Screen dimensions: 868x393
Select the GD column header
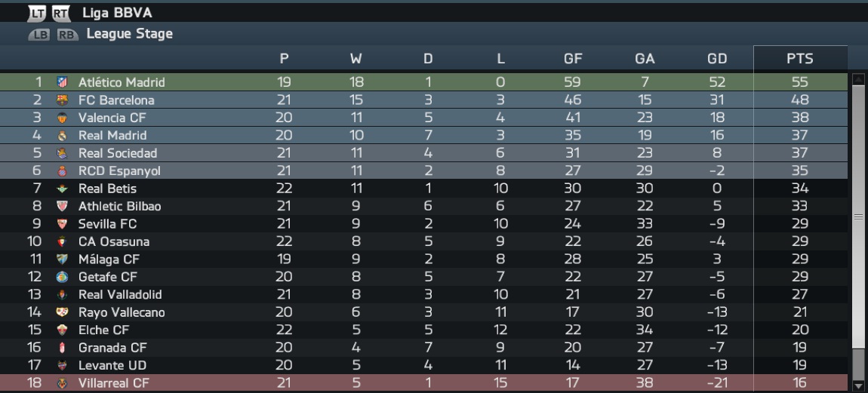[x=717, y=59]
